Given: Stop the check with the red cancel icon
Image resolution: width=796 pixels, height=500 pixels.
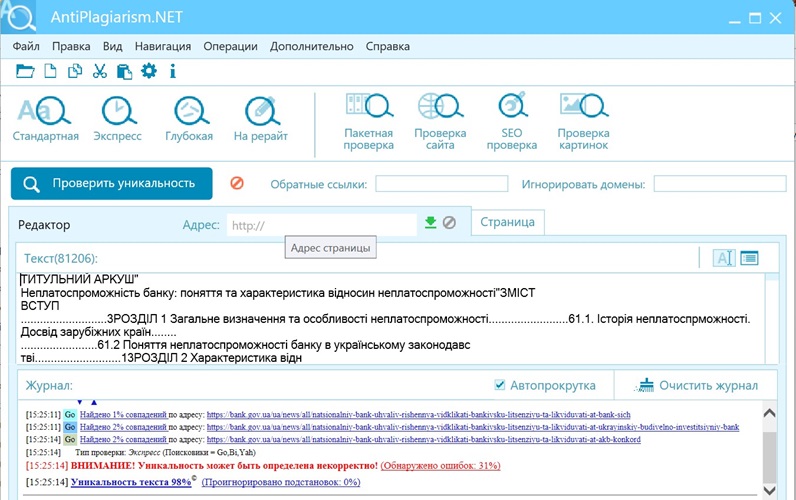Looking at the screenshot, I should coord(237,183).
